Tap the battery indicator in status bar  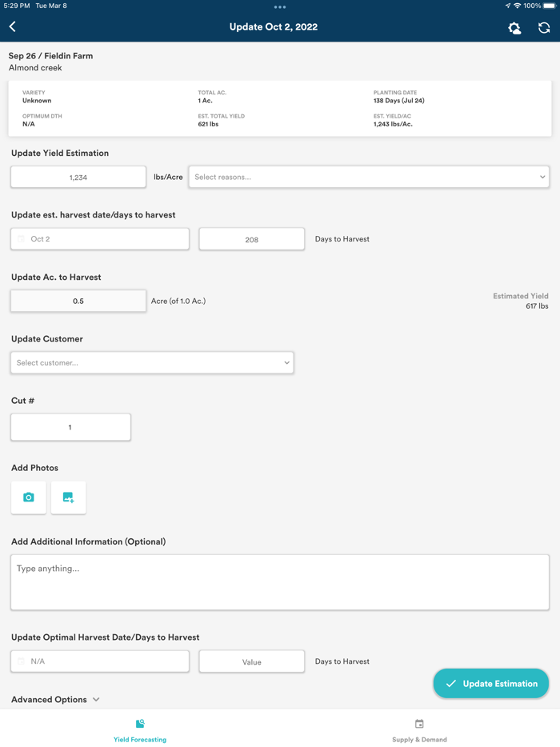tap(549, 6)
